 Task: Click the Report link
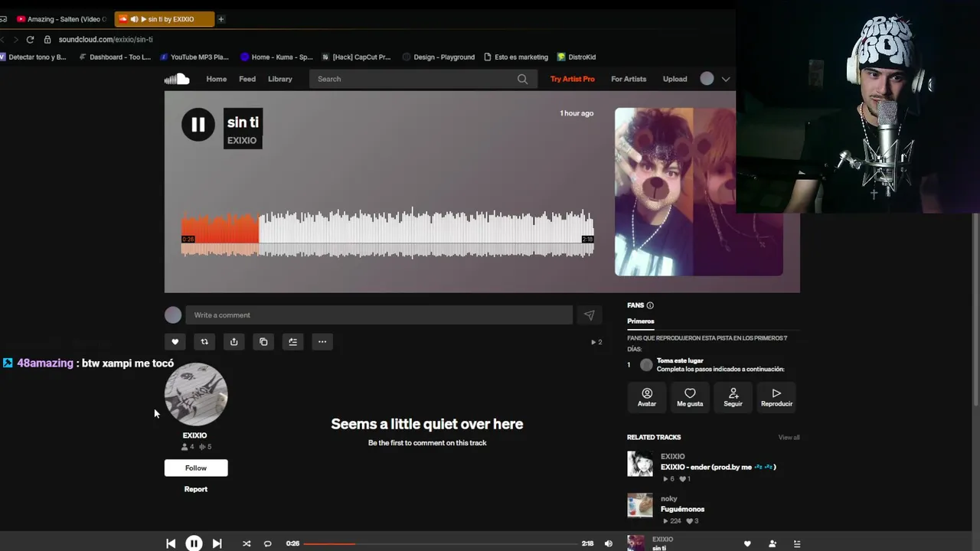196,489
